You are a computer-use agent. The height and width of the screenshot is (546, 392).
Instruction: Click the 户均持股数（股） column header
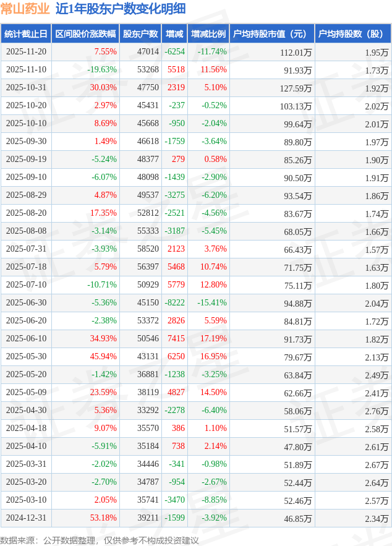tap(352, 34)
